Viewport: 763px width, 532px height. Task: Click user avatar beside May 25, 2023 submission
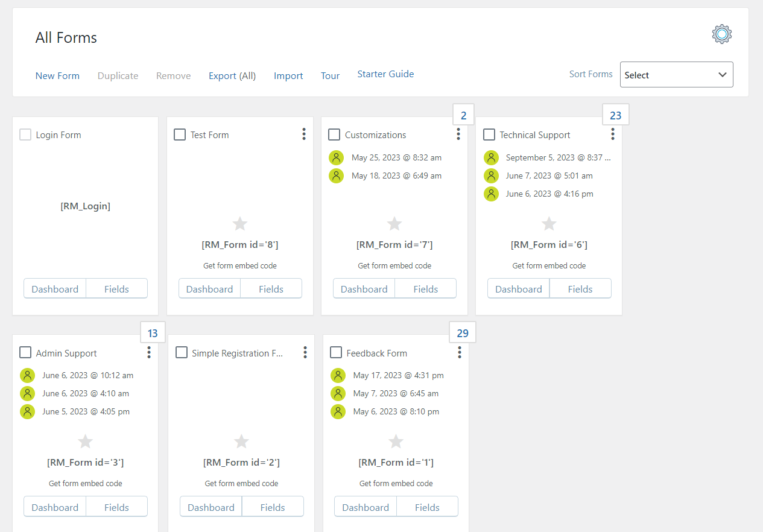point(336,157)
